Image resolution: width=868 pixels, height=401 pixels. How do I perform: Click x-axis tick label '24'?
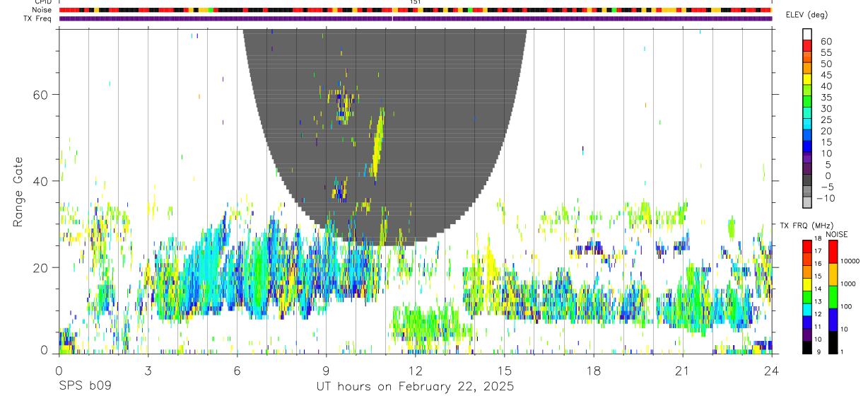771,371
